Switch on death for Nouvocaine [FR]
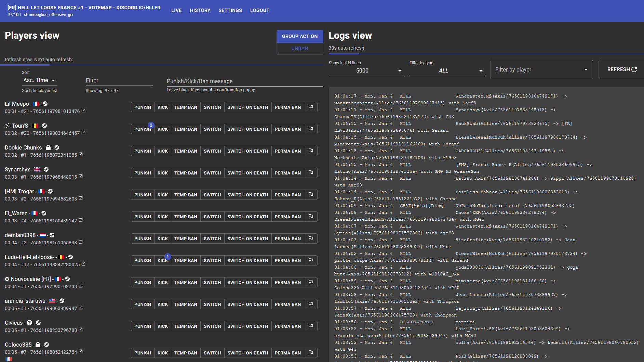 (x=248, y=282)
